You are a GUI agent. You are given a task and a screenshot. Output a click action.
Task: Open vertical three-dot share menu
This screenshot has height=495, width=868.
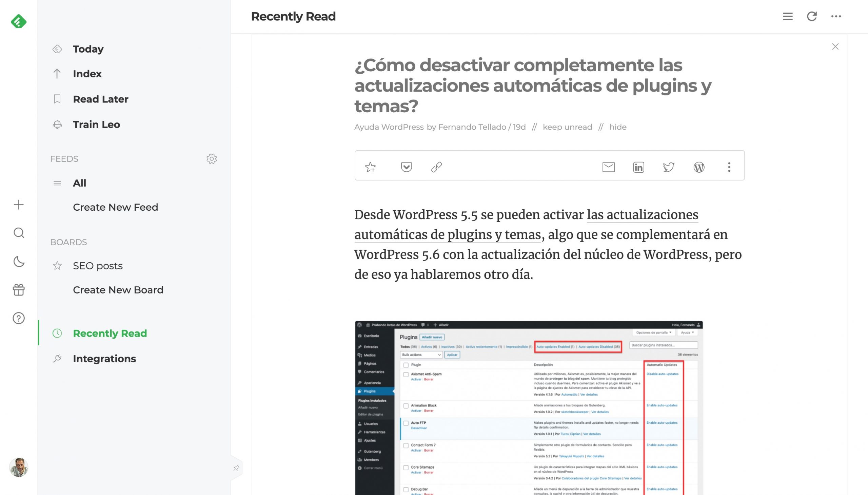729,167
